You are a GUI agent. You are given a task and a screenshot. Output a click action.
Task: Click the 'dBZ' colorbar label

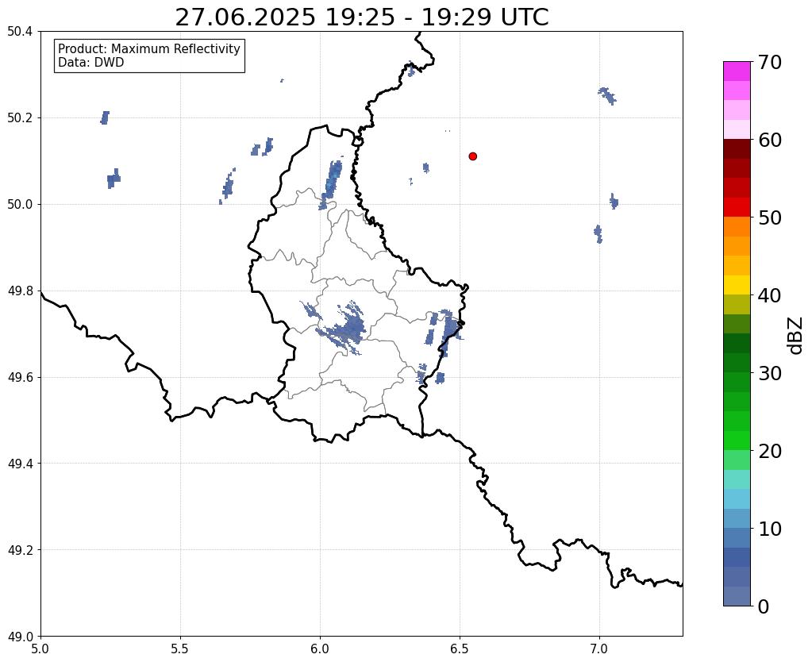795,336
